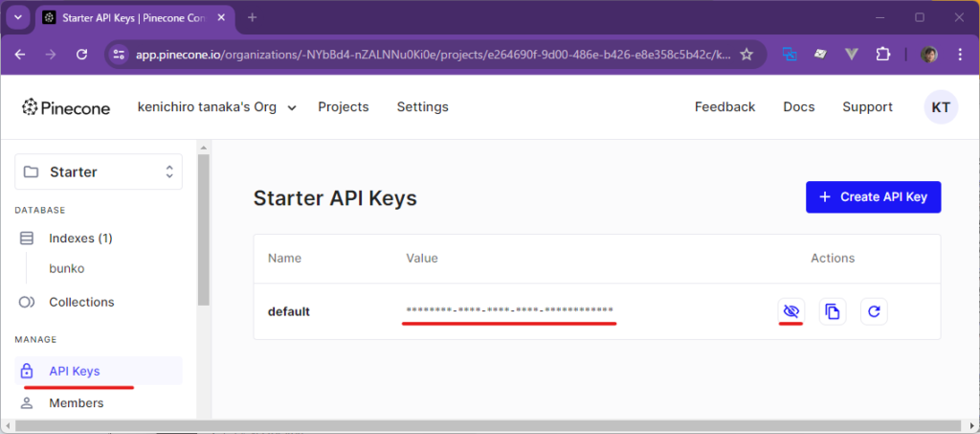Expand kenichiro tanaka's Org dropdown
The width and height of the screenshot is (980, 434).
[217, 107]
